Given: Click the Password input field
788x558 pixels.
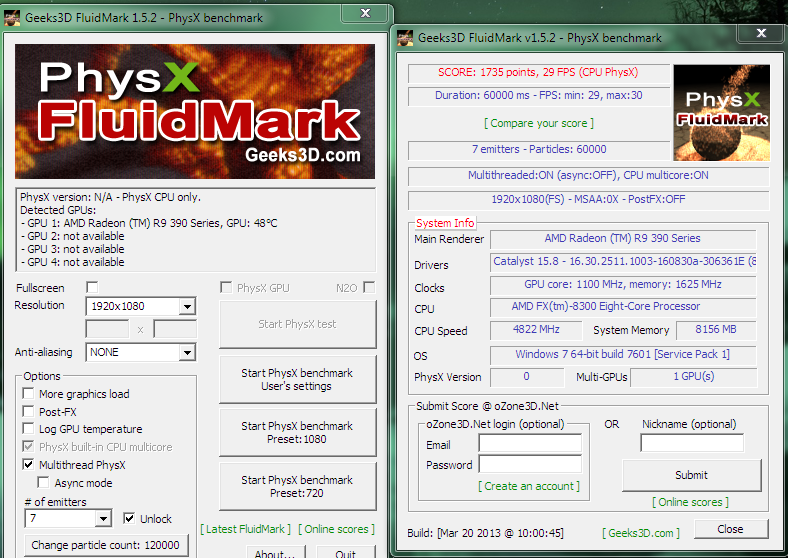Looking at the screenshot, I should [x=530, y=464].
